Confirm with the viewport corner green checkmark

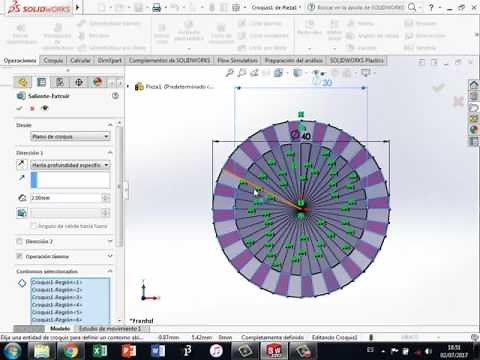click(438, 88)
